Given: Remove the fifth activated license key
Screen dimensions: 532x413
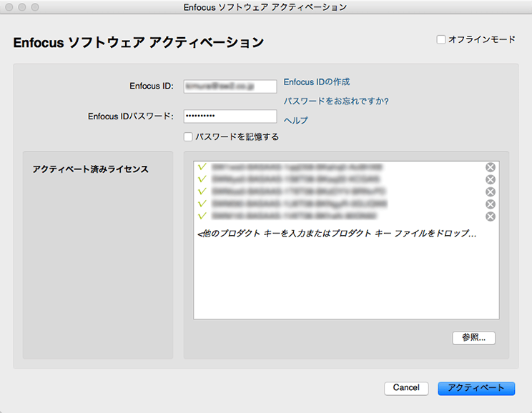Looking at the screenshot, I should pyautogui.click(x=491, y=217).
